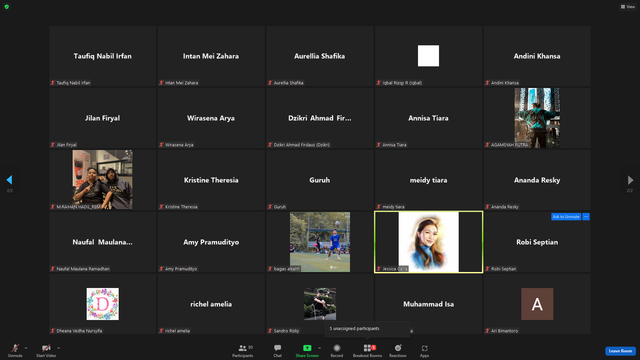Go to next gallery page arrow

click(630, 180)
